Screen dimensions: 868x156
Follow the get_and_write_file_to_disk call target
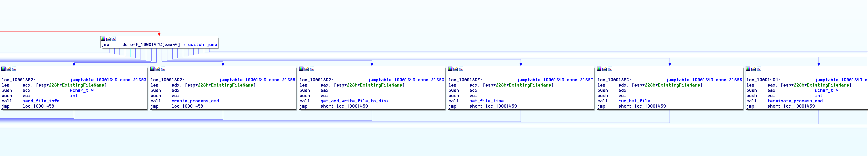click(355, 101)
